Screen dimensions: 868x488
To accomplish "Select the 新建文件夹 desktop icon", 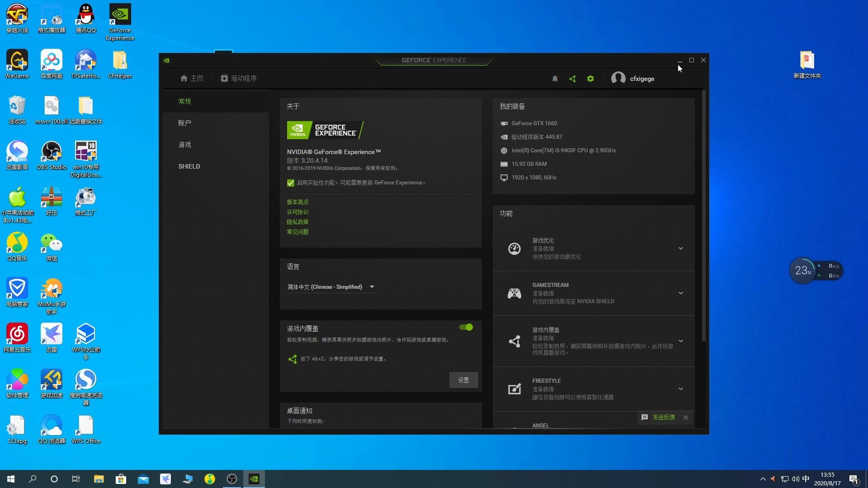I will [807, 65].
